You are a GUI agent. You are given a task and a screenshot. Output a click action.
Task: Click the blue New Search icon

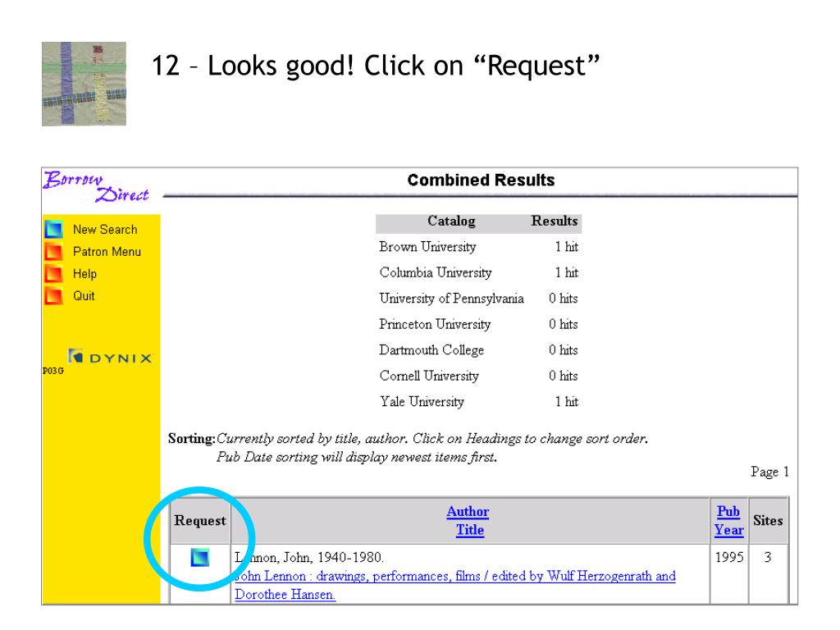pos(53,230)
